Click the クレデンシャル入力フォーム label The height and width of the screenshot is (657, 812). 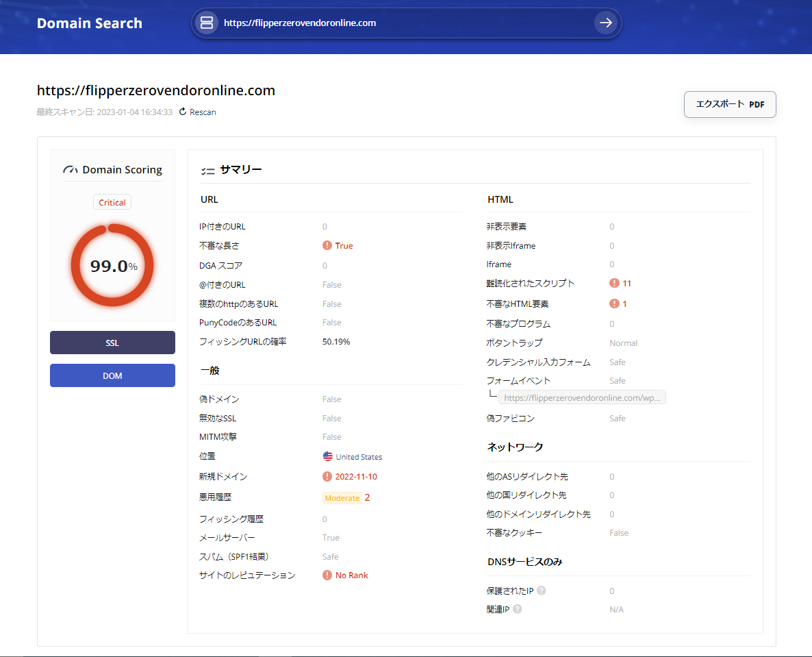click(x=539, y=362)
